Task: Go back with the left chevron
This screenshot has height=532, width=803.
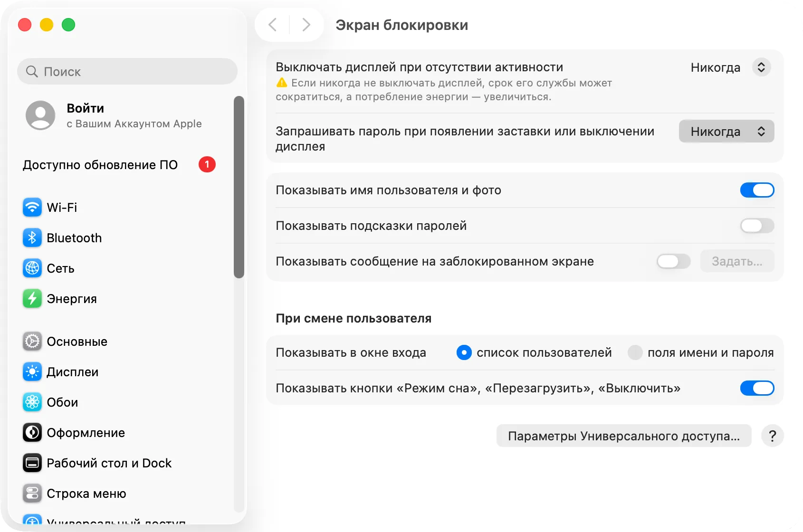Action: pyautogui.click(x=272, y=25)
